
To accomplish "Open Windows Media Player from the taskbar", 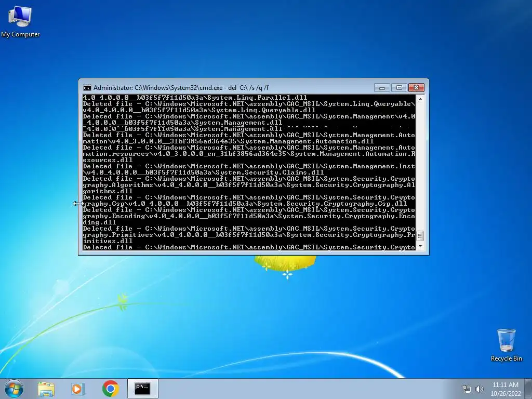I will [77, 389].
